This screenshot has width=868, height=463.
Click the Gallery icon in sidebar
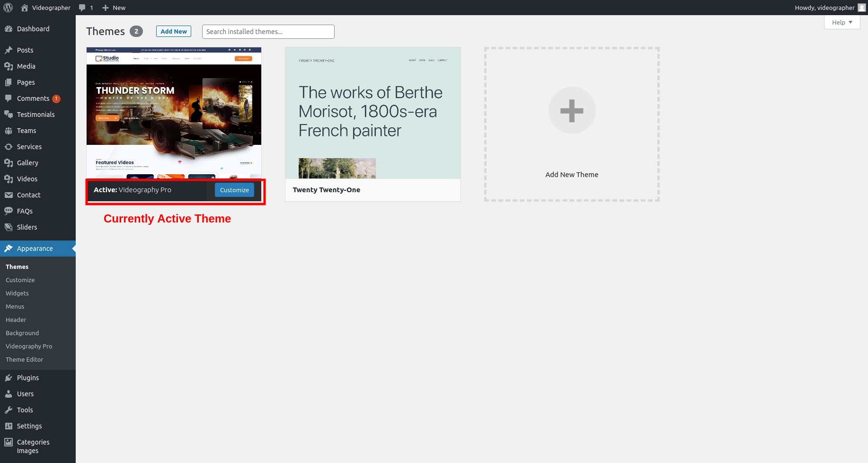[9, 163]
